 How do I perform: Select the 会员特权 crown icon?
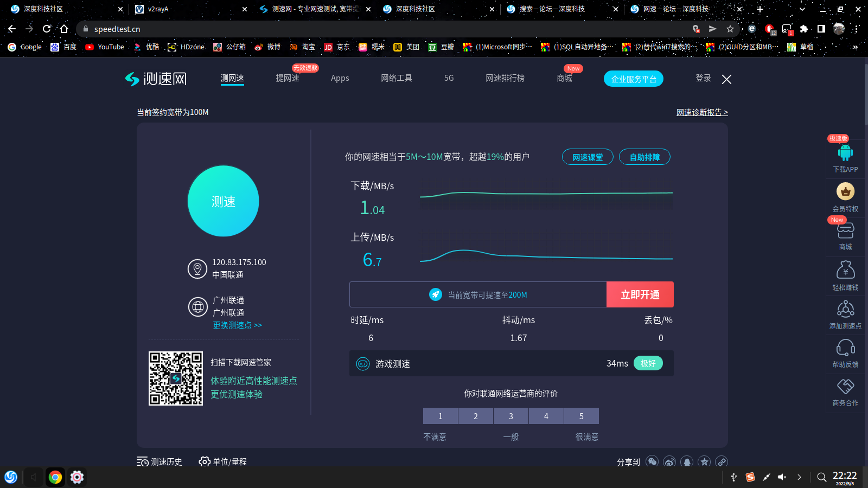tap(845, 192)
